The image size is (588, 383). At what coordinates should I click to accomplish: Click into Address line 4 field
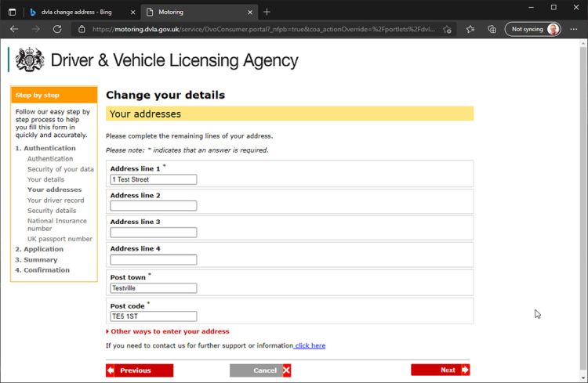tap(154, 259)
